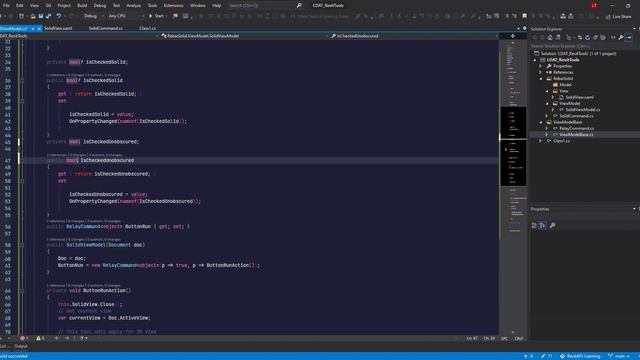This screenshot has height=360, width=640.
Task: Select the Solution 'LDAT_RevitTools' node
Action: 578,53
